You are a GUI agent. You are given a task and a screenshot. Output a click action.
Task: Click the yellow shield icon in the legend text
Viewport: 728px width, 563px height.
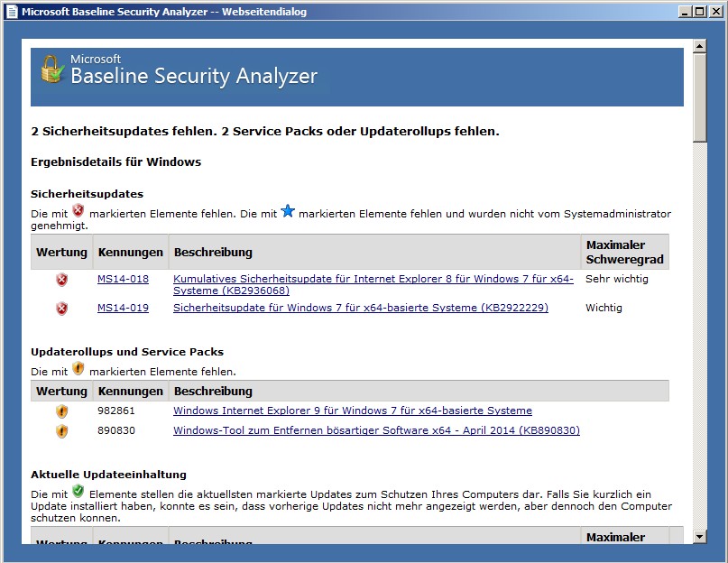point(78,369)
